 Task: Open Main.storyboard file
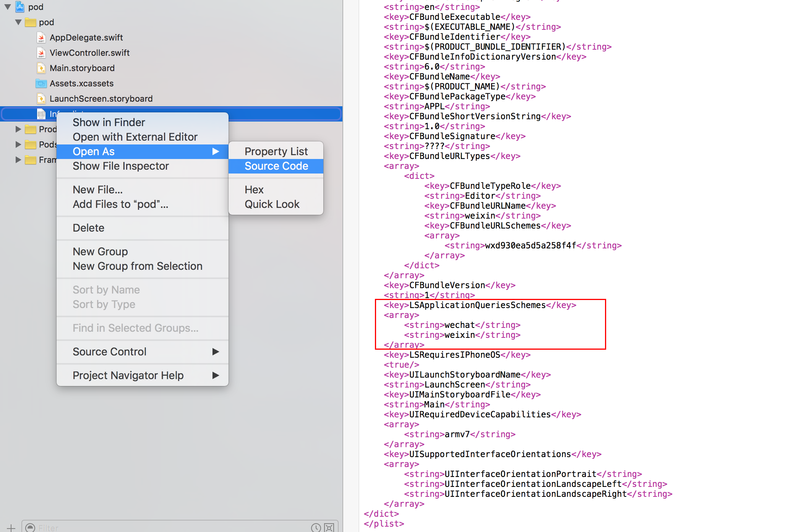[x=82, y=68]
